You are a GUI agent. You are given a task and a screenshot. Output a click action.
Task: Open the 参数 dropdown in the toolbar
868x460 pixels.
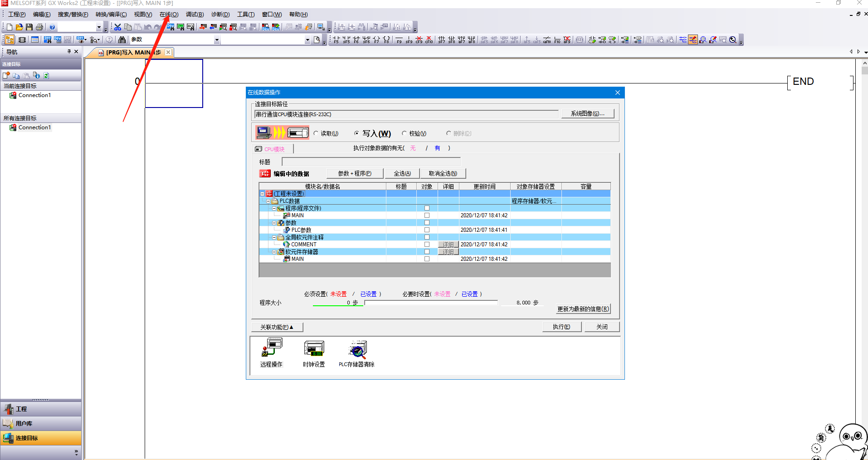click(217, 40)
